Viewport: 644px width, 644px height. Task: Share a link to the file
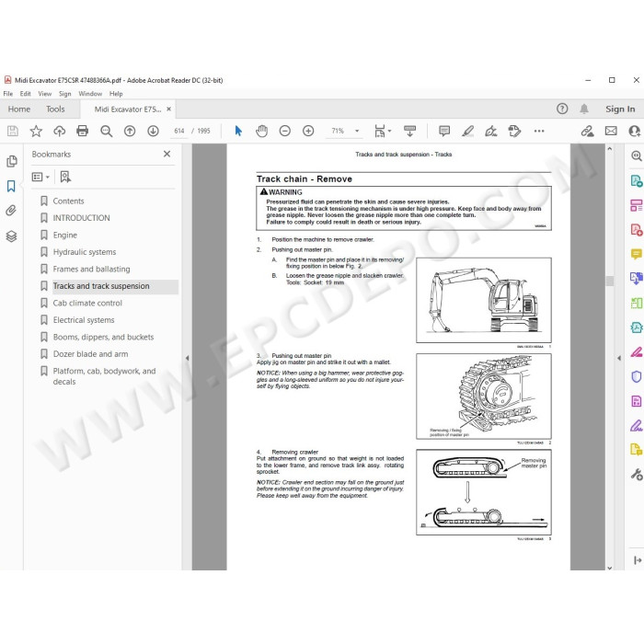tap(587, 131)
